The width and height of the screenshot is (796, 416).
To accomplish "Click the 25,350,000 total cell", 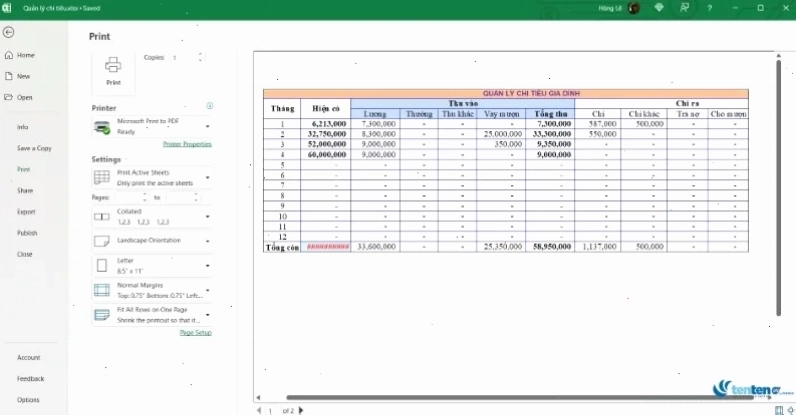I will [503, 247].
